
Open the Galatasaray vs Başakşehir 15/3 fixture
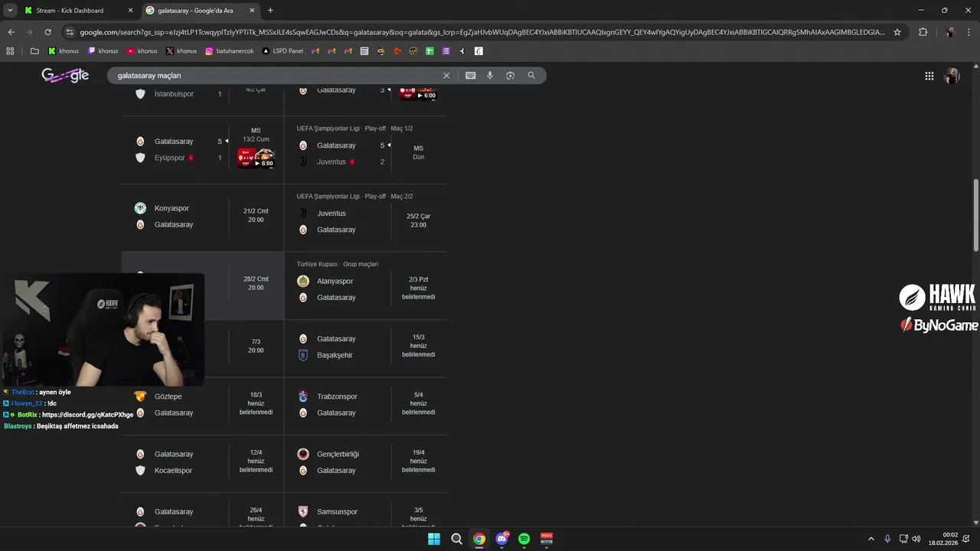click(365, 348)
